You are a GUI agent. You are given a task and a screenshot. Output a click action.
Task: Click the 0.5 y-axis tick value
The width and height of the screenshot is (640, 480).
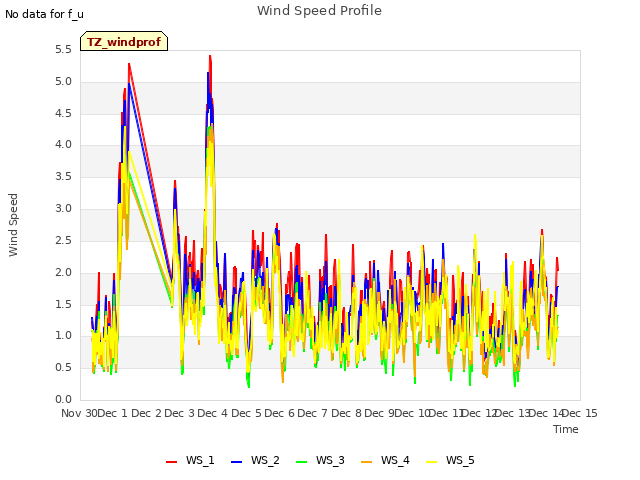pyautogui.click(x=63, y=367)
